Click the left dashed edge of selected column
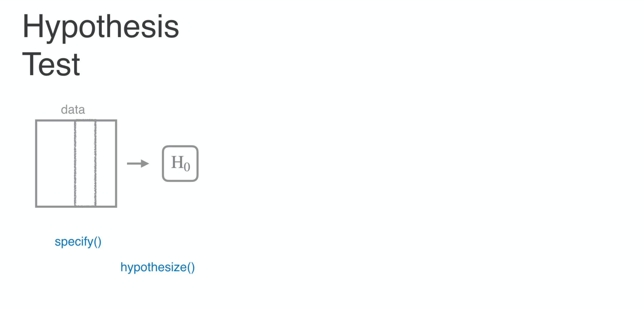Image resolution: width=644 pixels, height=309 pixels. coord(75,163)
